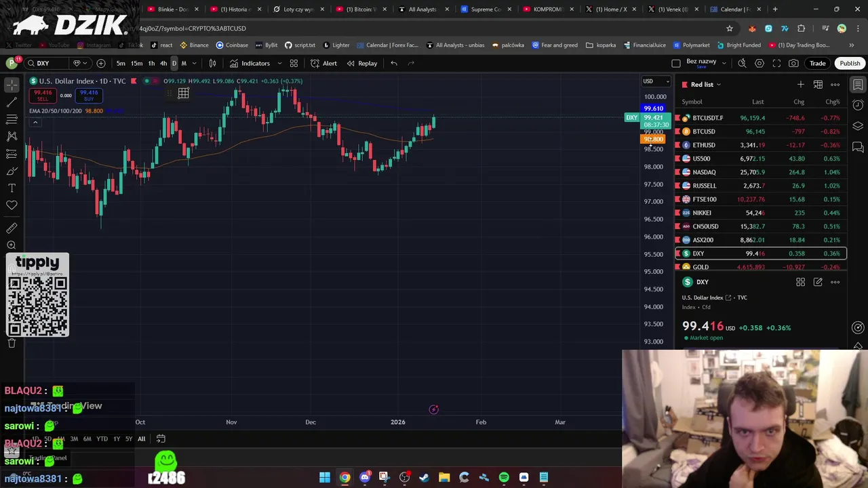Viewport: 868px width, 488px height.
Task: Click the Publish button
Action: coord(850,63)
